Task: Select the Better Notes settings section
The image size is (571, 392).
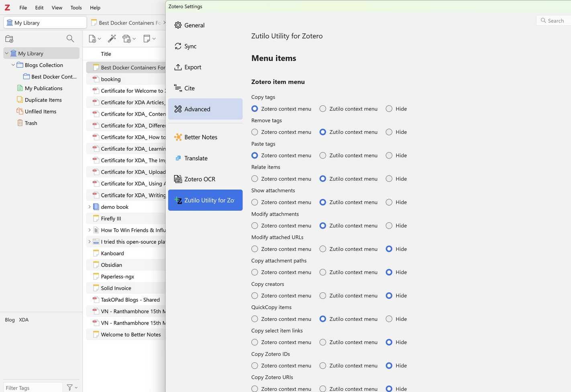Action: click(201, 137)
